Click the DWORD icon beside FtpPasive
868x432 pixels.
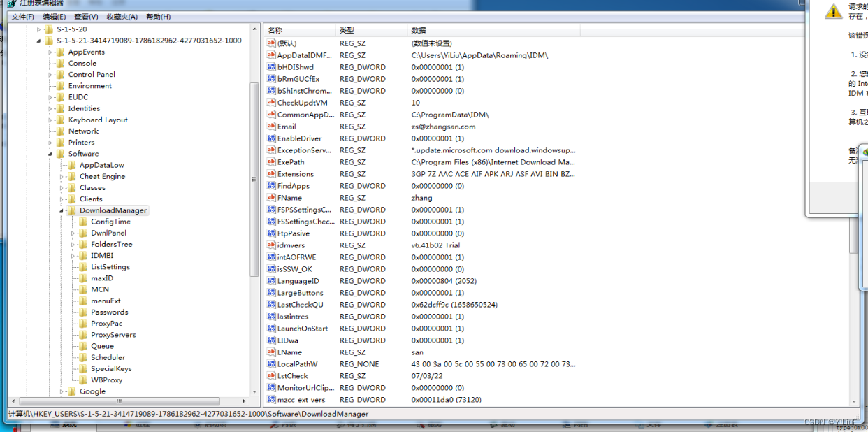pos(272,233)
